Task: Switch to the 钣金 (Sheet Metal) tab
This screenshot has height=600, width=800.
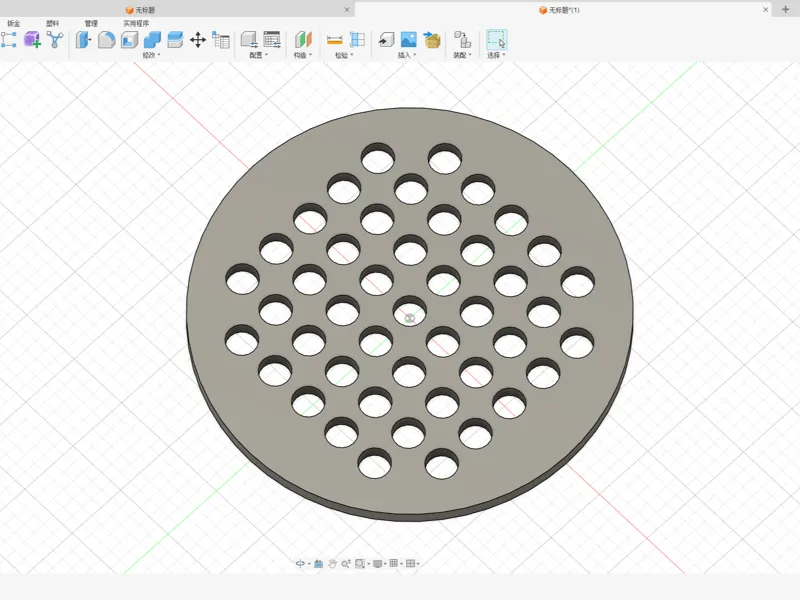Action: point(14,23)
